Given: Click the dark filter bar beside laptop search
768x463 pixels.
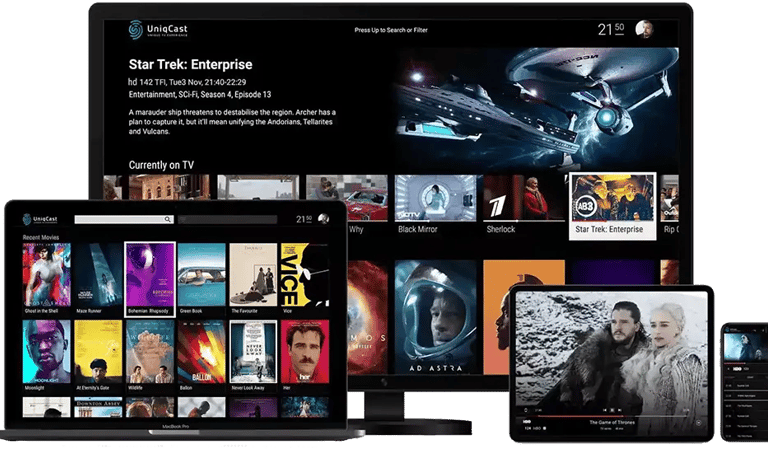Looking at the screenshot, I should 228,219.
